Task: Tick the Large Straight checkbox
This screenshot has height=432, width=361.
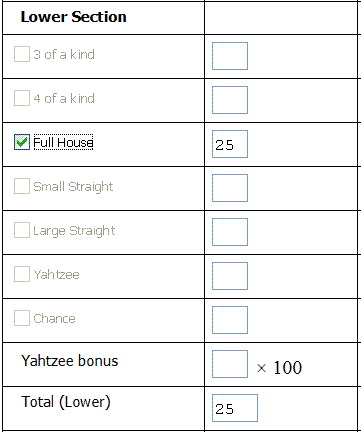Action: [22, 230]
